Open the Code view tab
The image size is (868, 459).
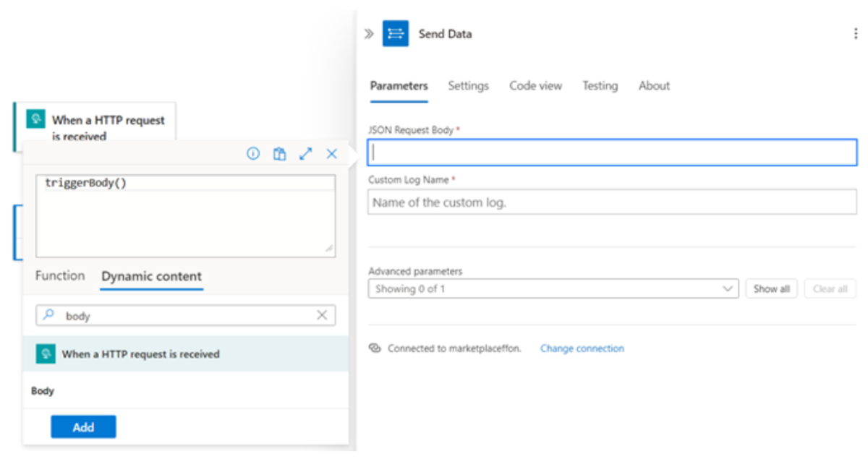(535, 85)
